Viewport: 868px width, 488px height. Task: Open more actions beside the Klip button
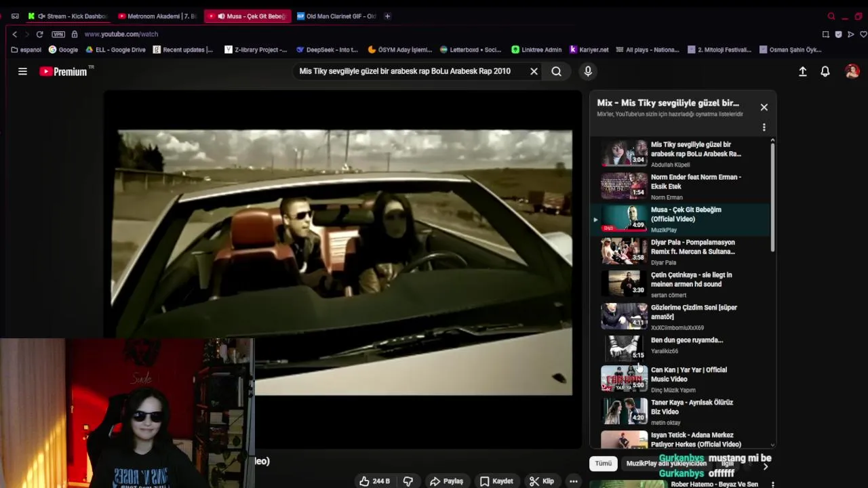574,481
